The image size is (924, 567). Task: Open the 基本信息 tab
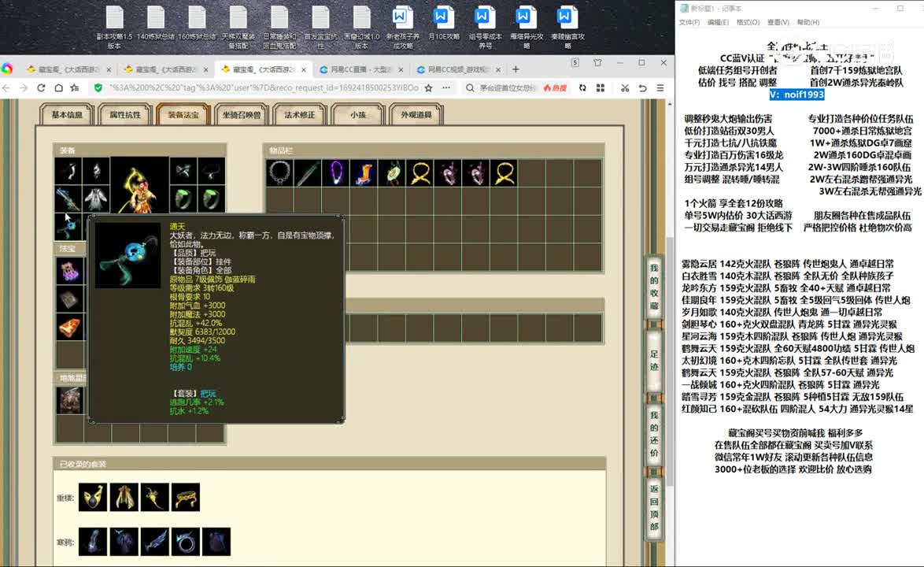(x=67, y=115)
